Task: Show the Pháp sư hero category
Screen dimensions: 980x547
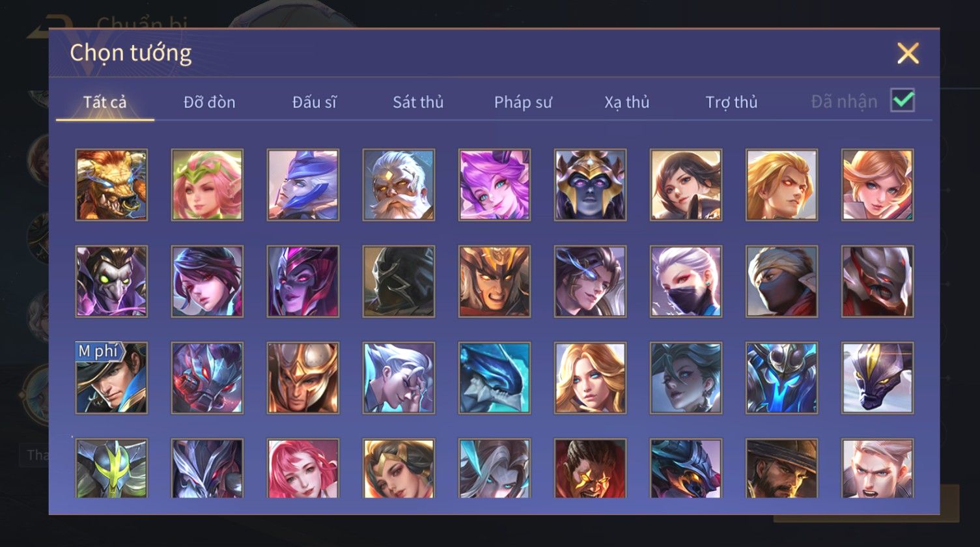Action: [523, 102]
